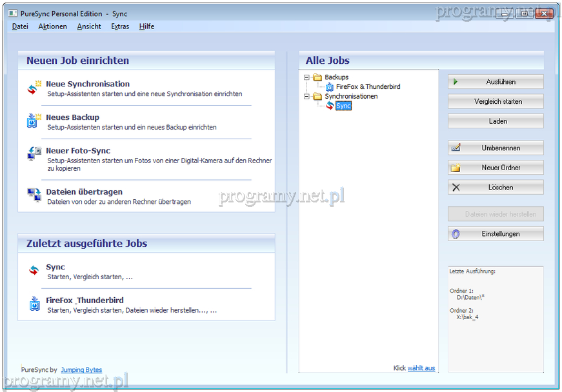
Task: Select the Sync job in the tree
Action: coord(343,106)
